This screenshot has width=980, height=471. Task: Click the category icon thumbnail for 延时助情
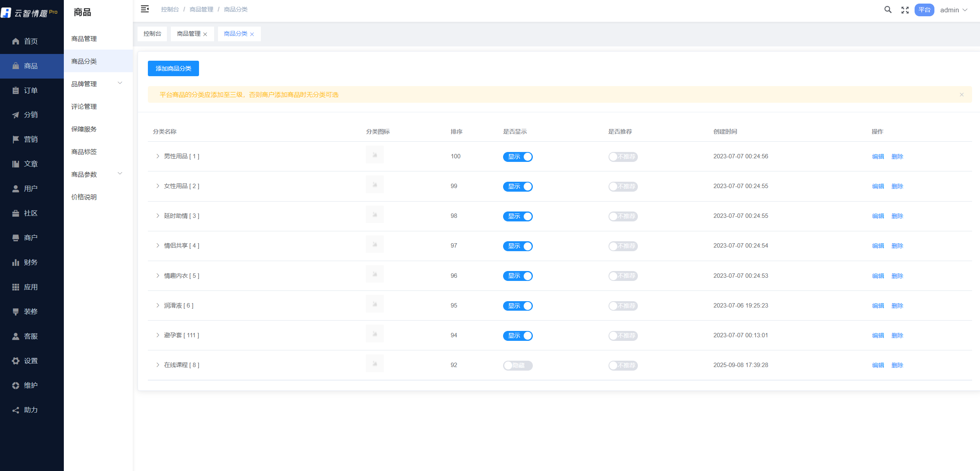point(374,215)
